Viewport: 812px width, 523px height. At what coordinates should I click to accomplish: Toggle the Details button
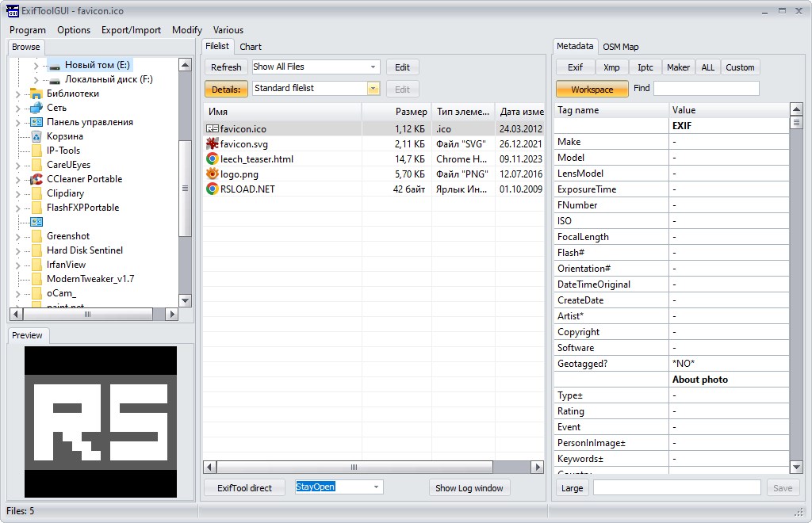tap(226, 89)
